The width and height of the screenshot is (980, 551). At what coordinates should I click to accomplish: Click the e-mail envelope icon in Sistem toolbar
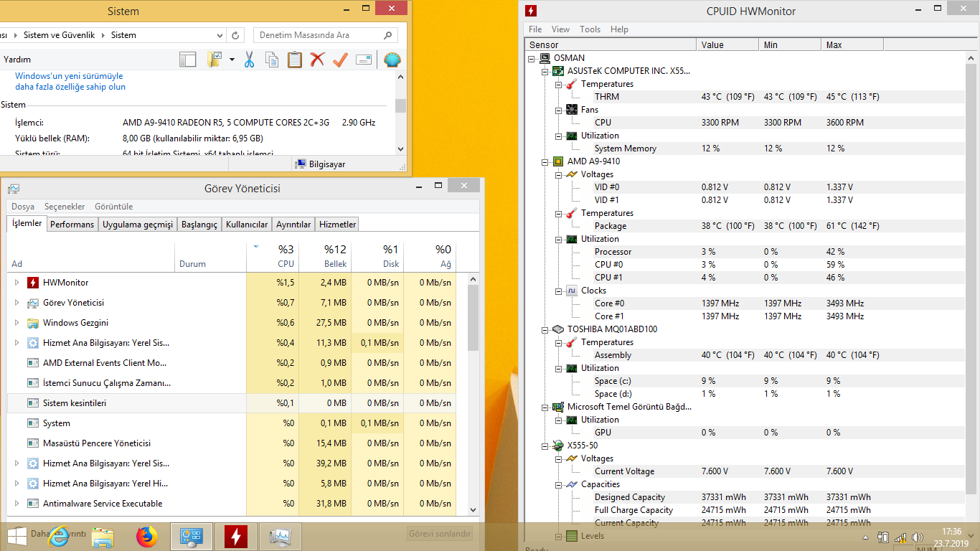click(364, 60)
